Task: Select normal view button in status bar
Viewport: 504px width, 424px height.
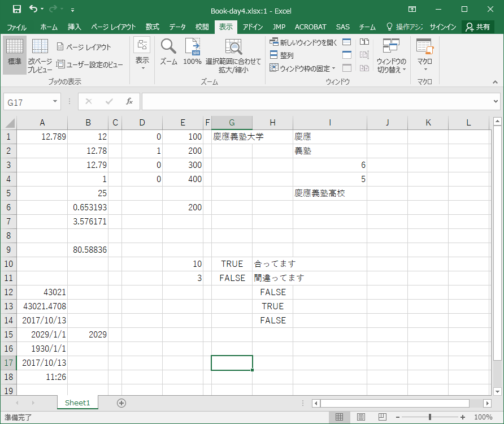Action: point(340,417)
